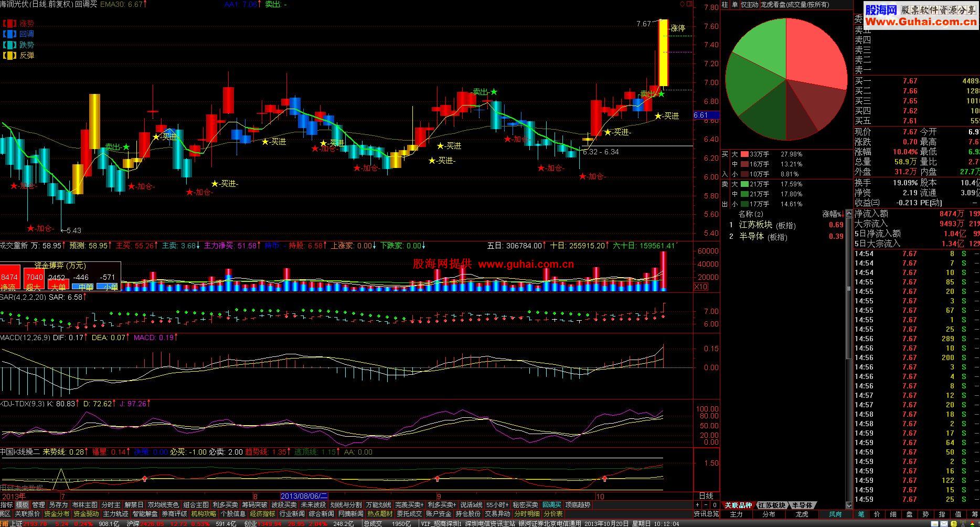Open the 龙虎 bottom tab
980x527 pixels.
(802, 514)
